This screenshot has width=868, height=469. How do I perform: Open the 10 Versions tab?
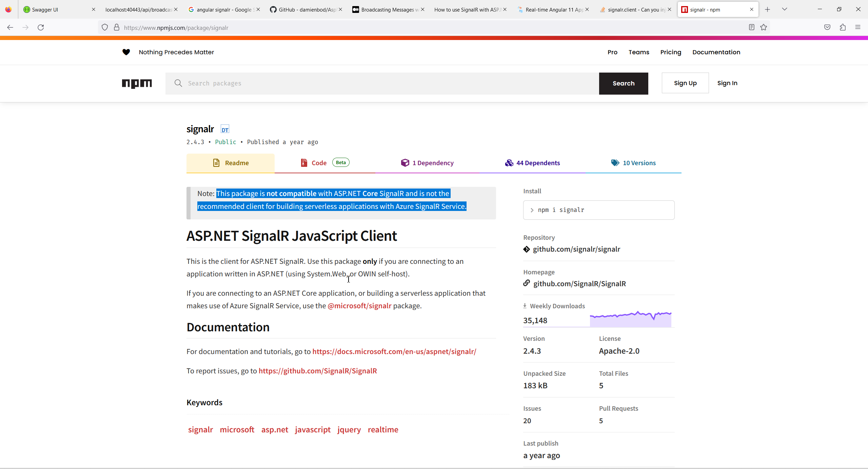coord(633,163)
